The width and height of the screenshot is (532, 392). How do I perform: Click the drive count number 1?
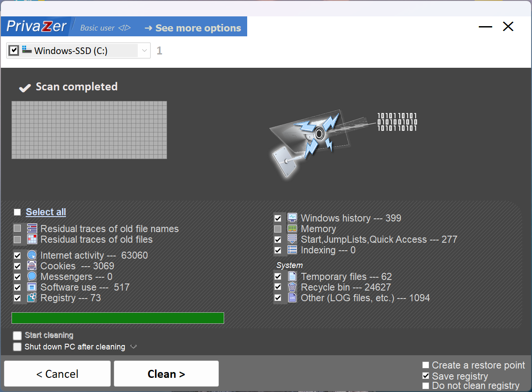point(159,51)
